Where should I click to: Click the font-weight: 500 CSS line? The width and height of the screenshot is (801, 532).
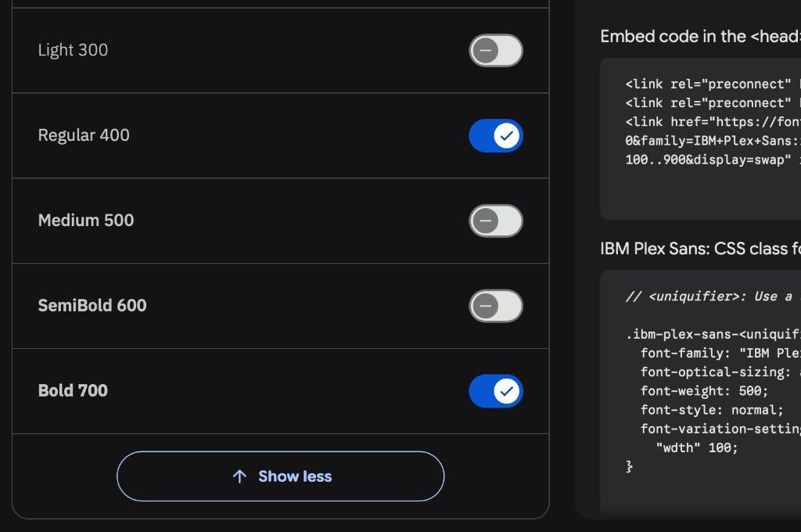tap(704, 391)
